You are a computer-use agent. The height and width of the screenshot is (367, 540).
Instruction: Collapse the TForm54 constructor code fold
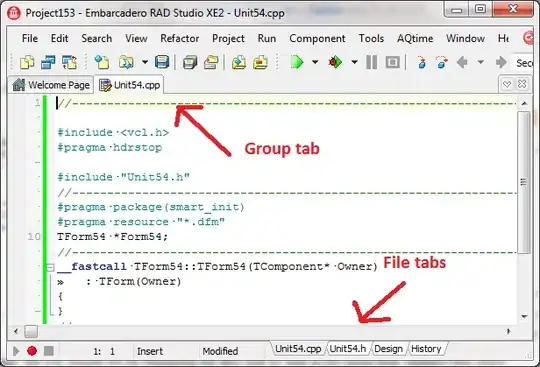click(50, 267)
